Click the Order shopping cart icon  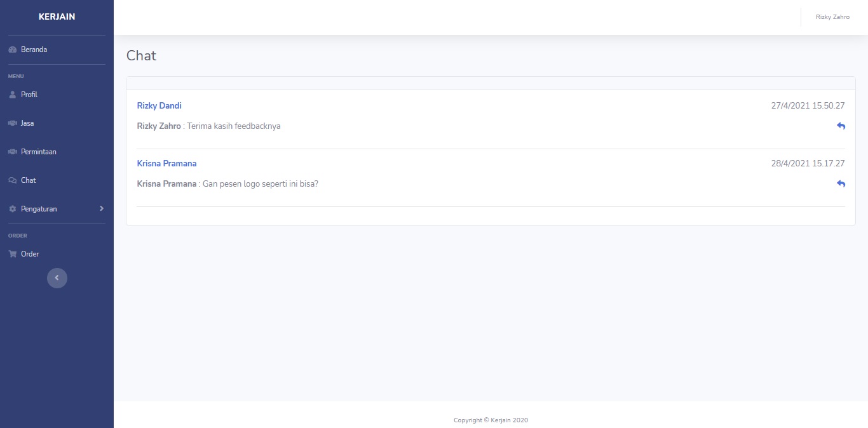click(x=12, y=254)
